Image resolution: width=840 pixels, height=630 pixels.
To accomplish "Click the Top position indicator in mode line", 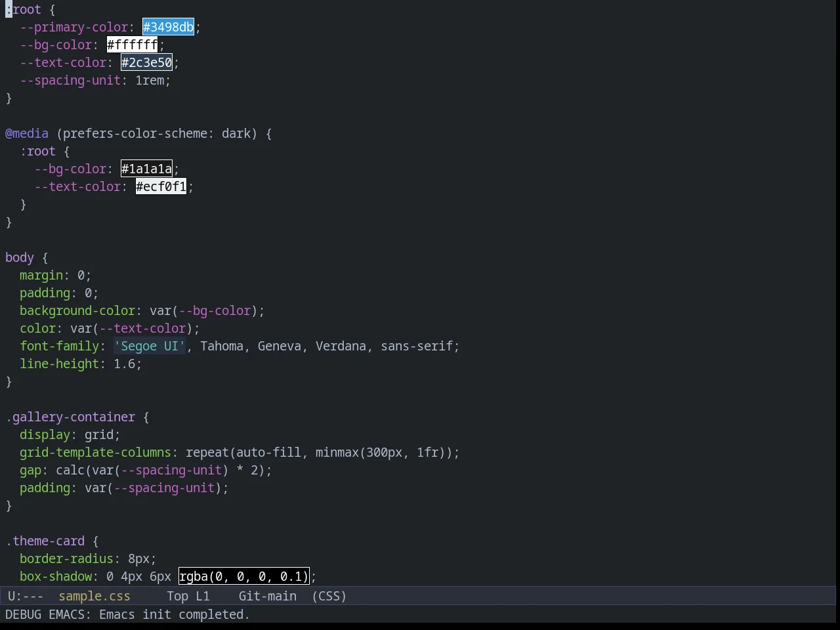I will coord(177,596).
